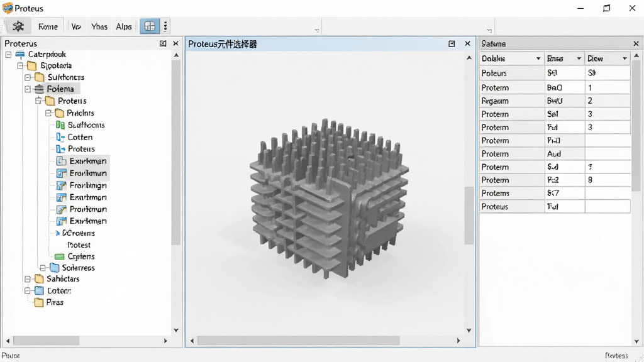Click the Exarkrnan item icon
The image size is (644, 362).
click(61, 197)
